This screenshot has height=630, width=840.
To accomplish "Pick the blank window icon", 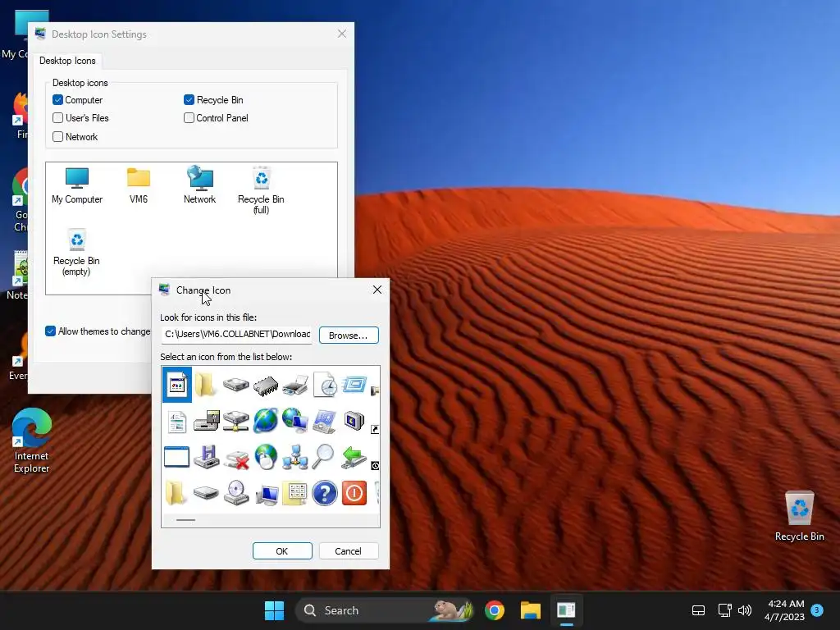I will tap(177, 457).
